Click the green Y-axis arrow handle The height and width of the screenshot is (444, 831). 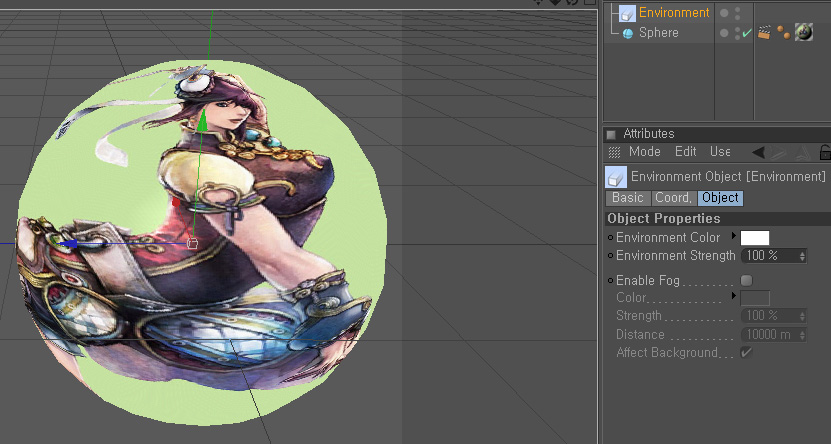pos(201,122)
